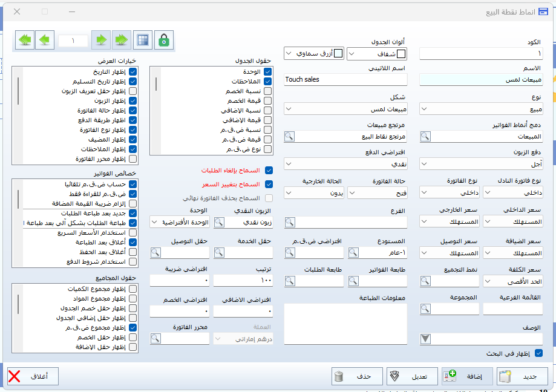Expand the افتراضي الدفع dropdown
The width and height of the screenshot is (556, 392).
pyautogui.click(x=345, y=164)
